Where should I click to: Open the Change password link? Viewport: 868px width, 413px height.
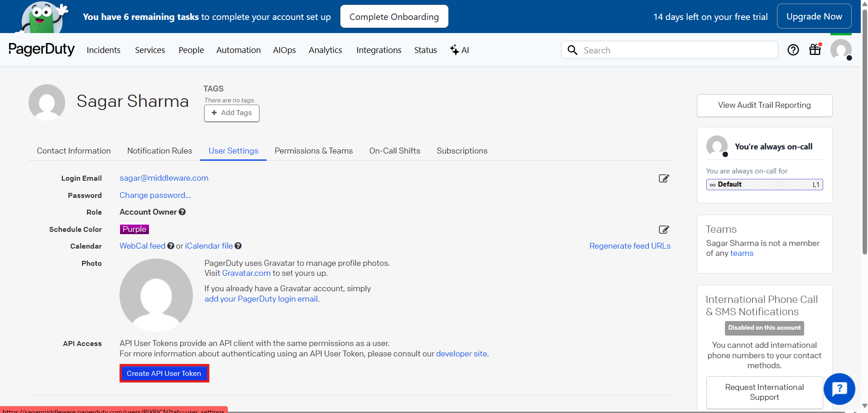click(x=155, y=195)
